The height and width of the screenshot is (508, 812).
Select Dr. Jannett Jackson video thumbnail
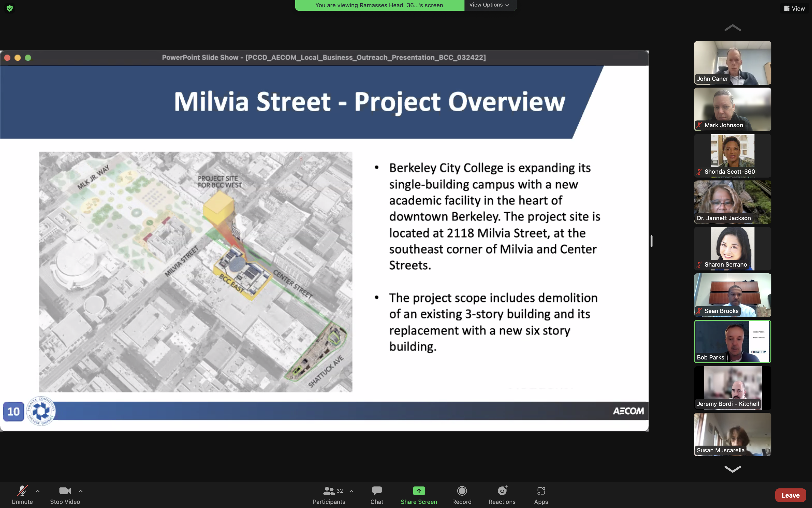(732, 202)
